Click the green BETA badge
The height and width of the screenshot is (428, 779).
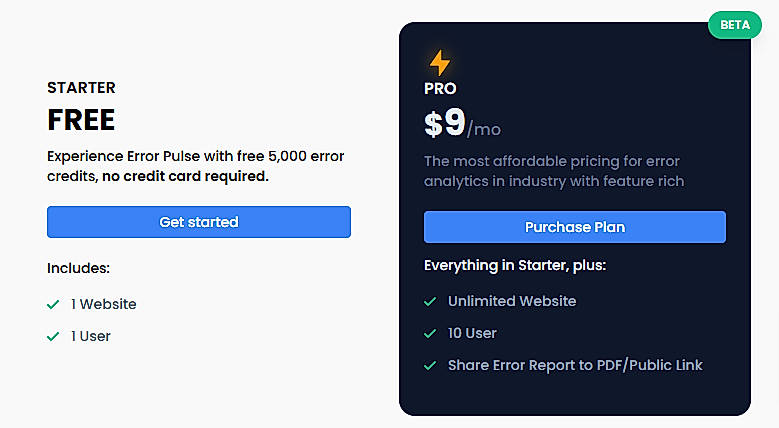click(x=735, y=25)
